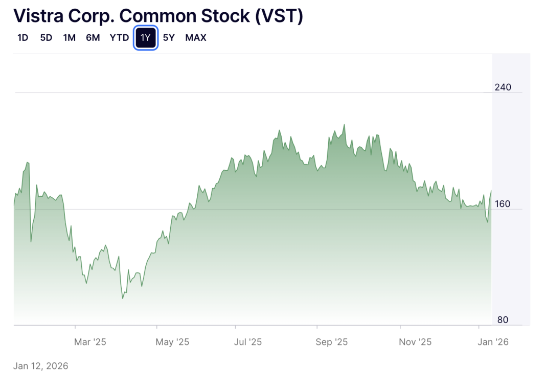Select the 1D time range
Screen dimensions: 546x392
22,38
